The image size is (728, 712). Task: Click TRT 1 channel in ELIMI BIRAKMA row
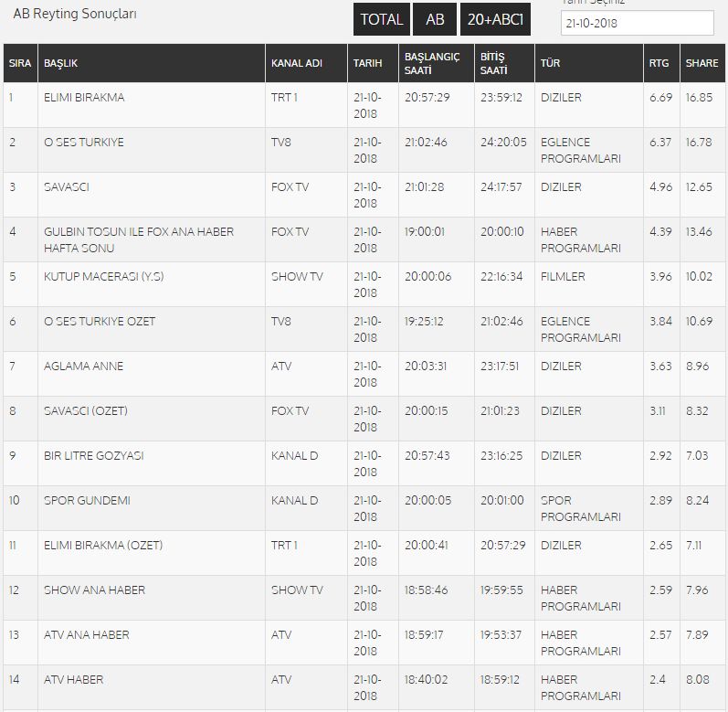[284, 98]
